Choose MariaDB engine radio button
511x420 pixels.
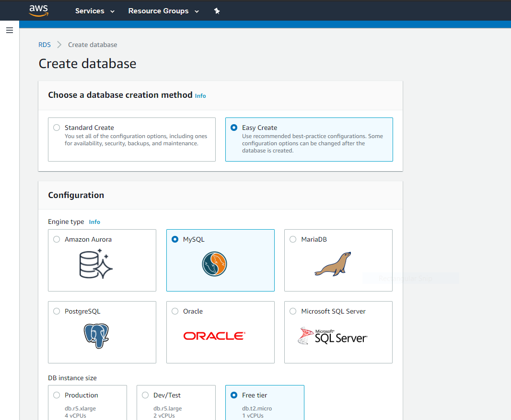click(293, 239)
